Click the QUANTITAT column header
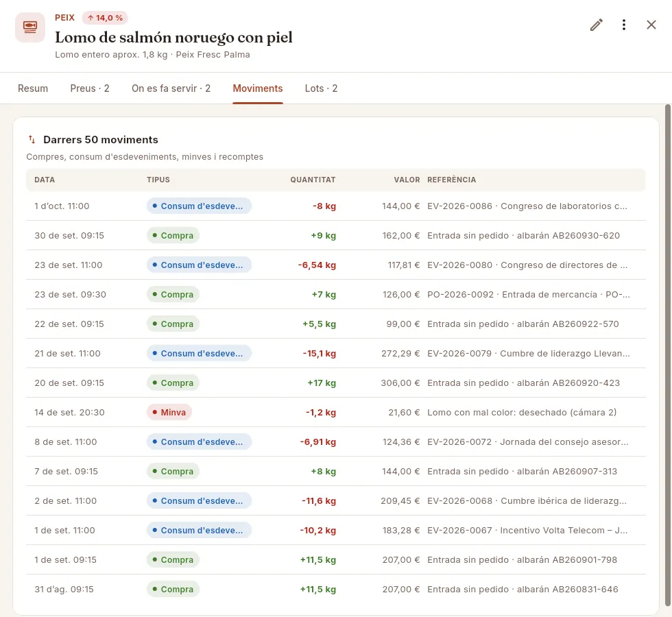The width and height of the screenshot is (672, 617). 313,180
